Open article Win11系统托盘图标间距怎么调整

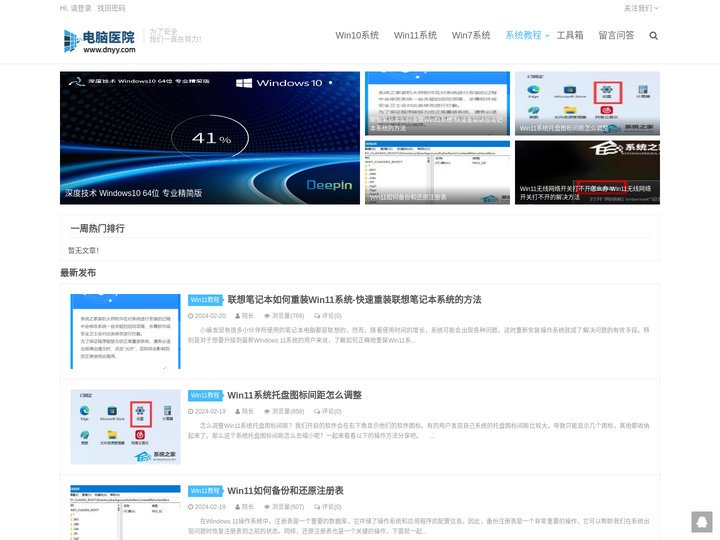tap(294, 395)
